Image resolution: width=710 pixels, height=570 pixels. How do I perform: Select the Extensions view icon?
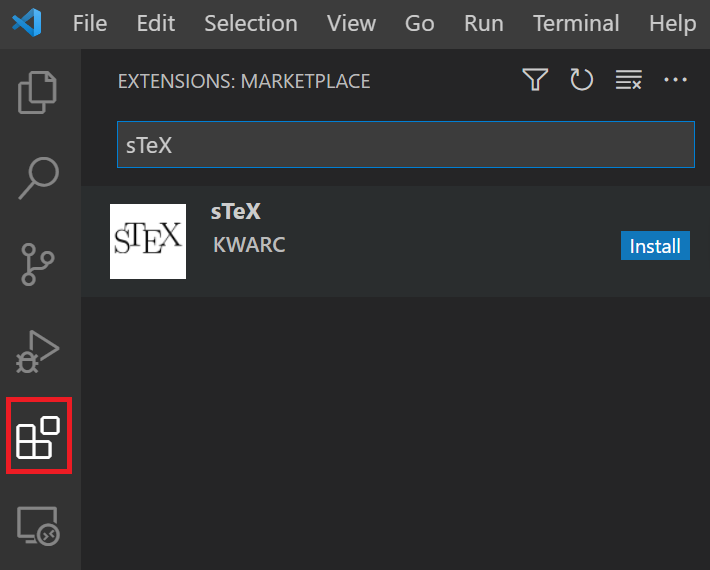(x=39, y=437)
